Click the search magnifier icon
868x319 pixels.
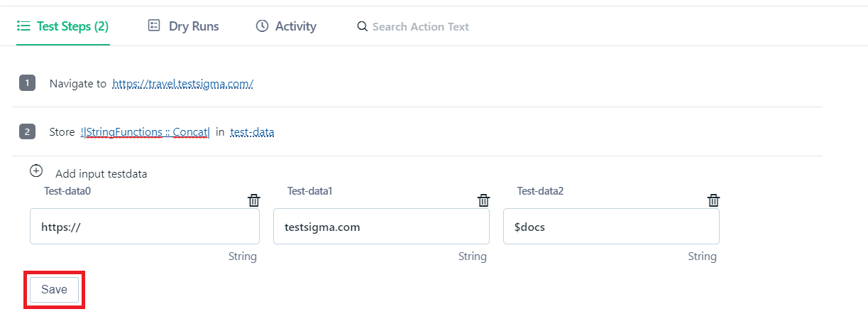(x=362, y=26)
